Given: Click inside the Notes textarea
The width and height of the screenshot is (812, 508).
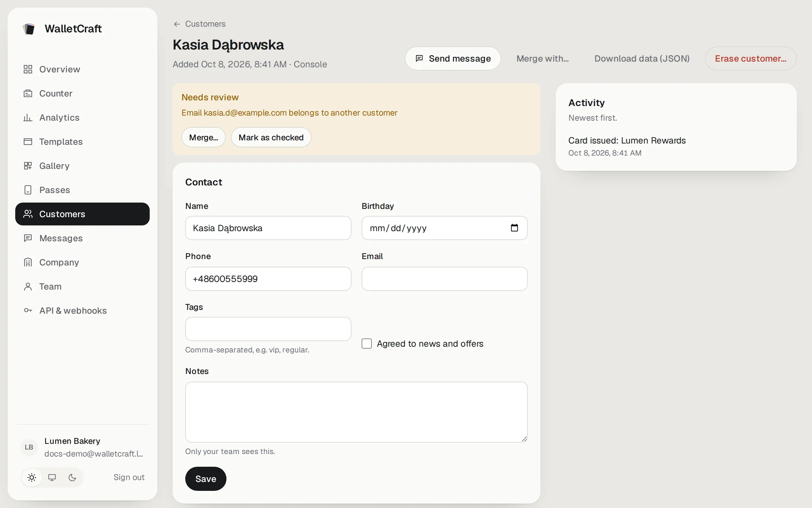Looking at the screenshot, I should click(356, 412).
